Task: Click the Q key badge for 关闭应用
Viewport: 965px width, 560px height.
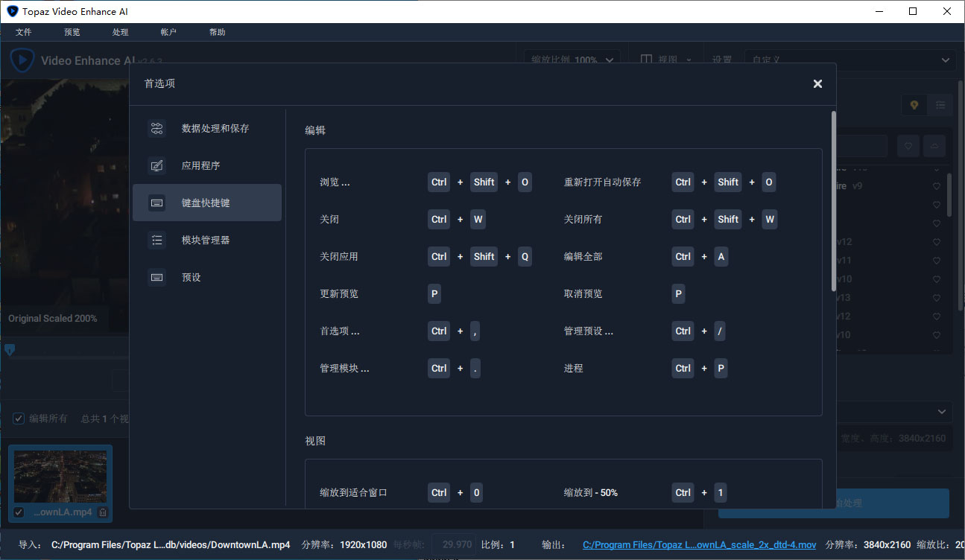Action: pos(525,257)
